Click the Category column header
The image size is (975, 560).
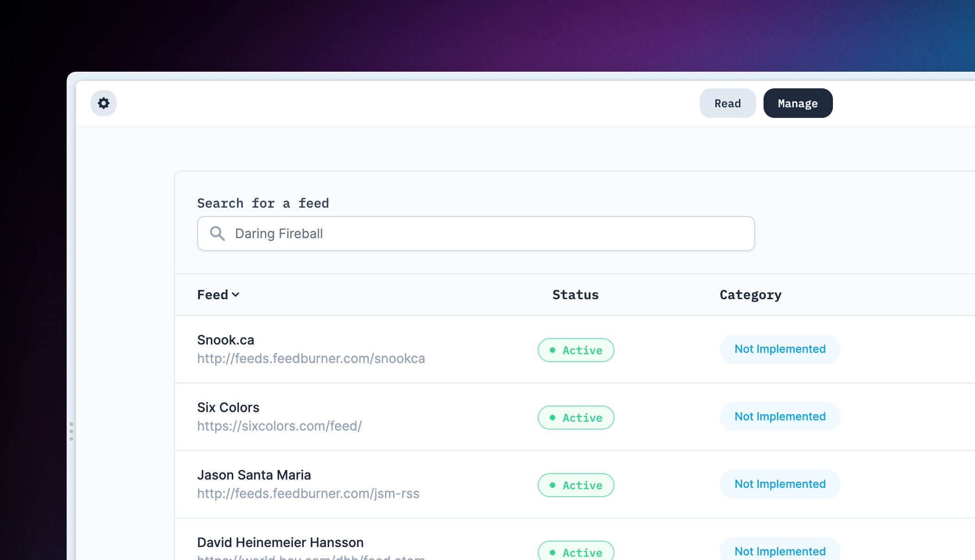point(750,295)
